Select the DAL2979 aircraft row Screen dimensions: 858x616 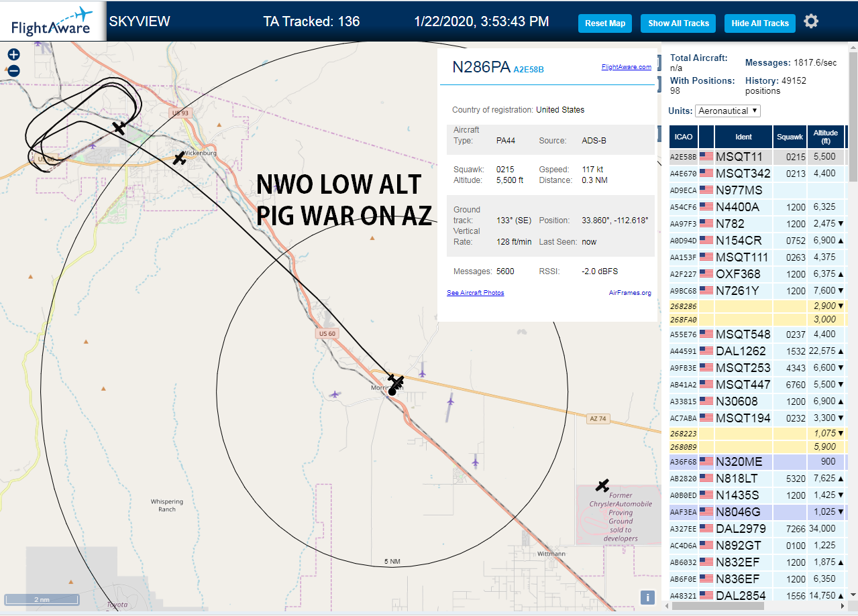coord(757,529)
